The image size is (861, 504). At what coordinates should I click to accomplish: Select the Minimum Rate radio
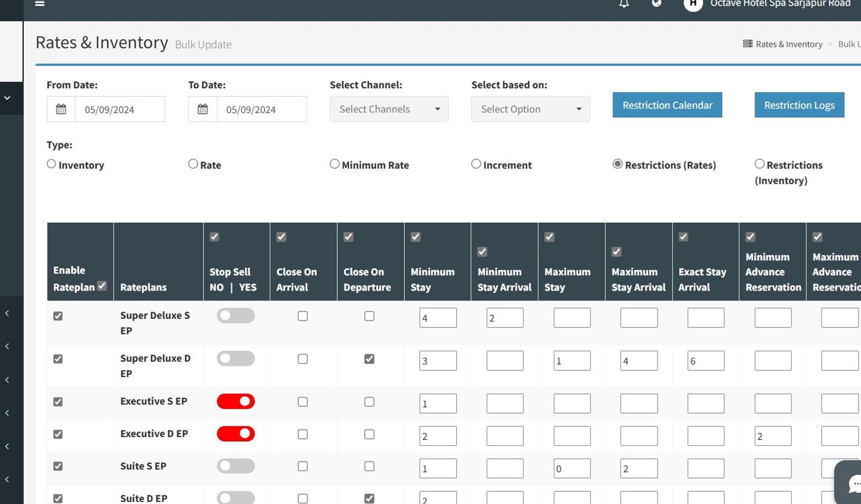point(335,164)
